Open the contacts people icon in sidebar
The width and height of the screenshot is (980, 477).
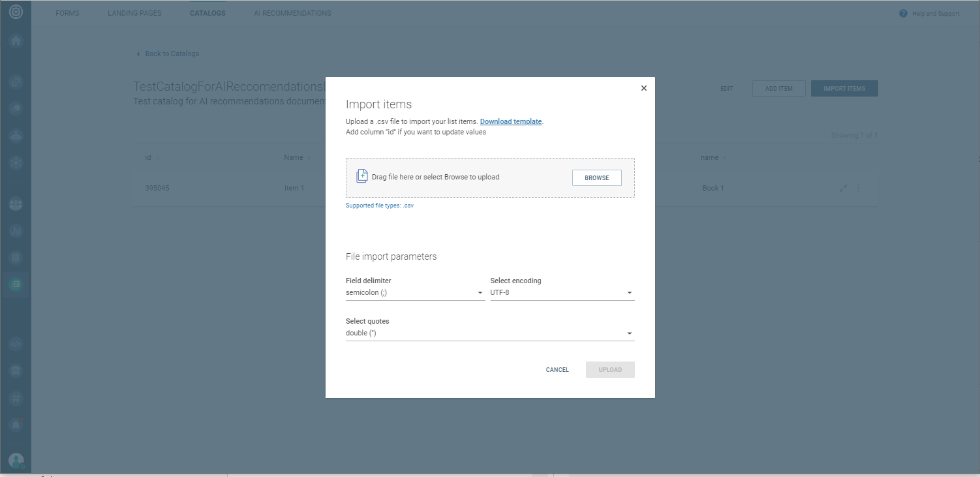[16, 204]
